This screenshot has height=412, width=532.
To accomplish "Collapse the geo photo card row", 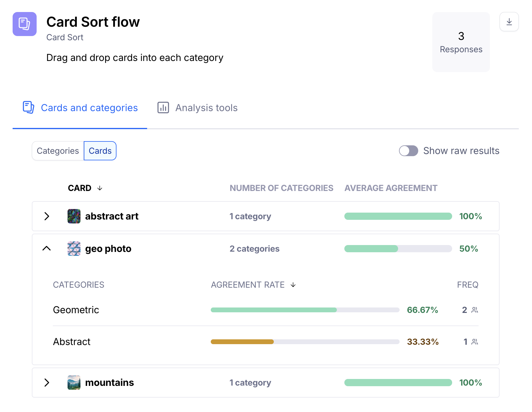I will 47,249.
